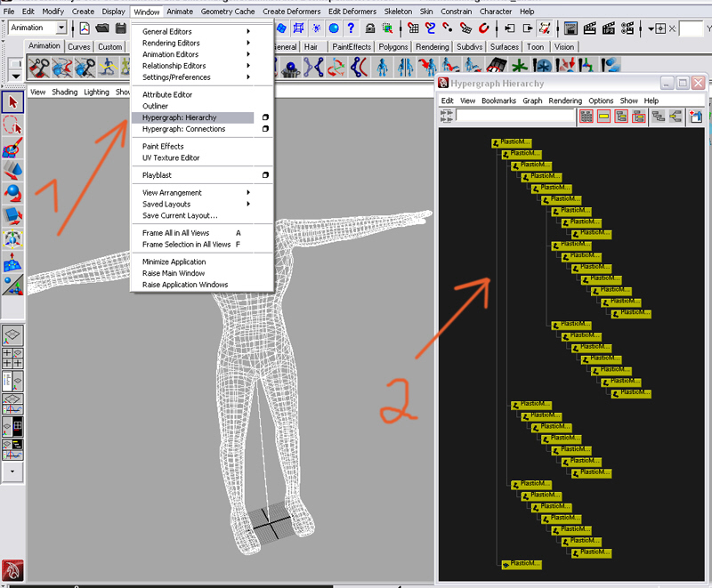The height and width of the screenshot is (588, 712).
Task: Open option box for Hypergraph: Hierarchy
Action: pyautogui.click(x=265, y=117)
